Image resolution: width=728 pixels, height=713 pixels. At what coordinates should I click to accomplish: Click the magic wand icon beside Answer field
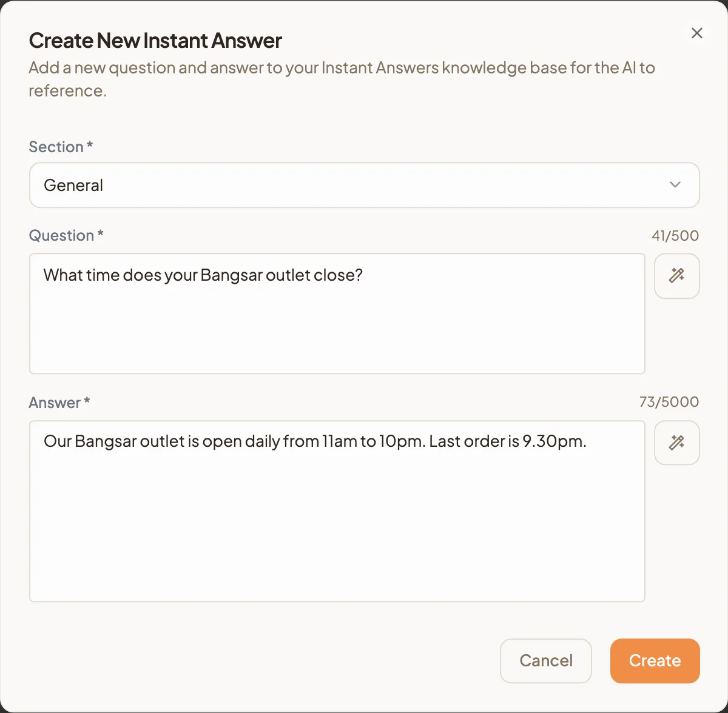click(x=677, y=443)
